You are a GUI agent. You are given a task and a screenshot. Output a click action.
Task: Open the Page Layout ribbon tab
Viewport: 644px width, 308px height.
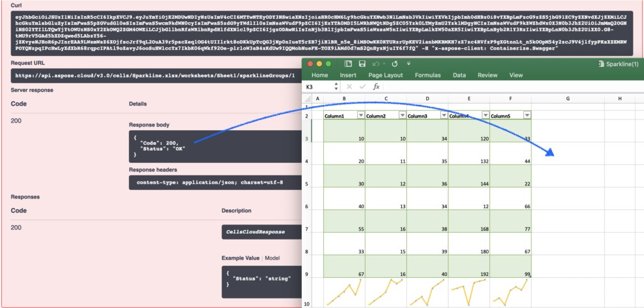(386, 75)
